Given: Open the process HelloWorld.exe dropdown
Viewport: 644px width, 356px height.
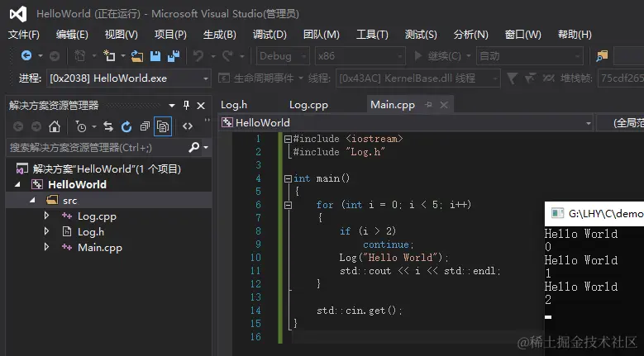Looking at the screenshot, I should pyautogui.click(x=206, y=78).
